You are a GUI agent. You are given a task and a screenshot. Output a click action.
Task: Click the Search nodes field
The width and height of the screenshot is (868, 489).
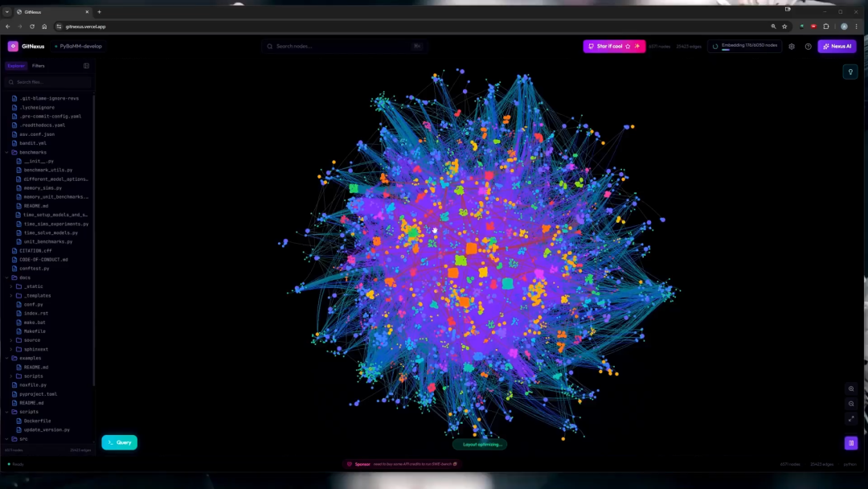pos(343,47)
